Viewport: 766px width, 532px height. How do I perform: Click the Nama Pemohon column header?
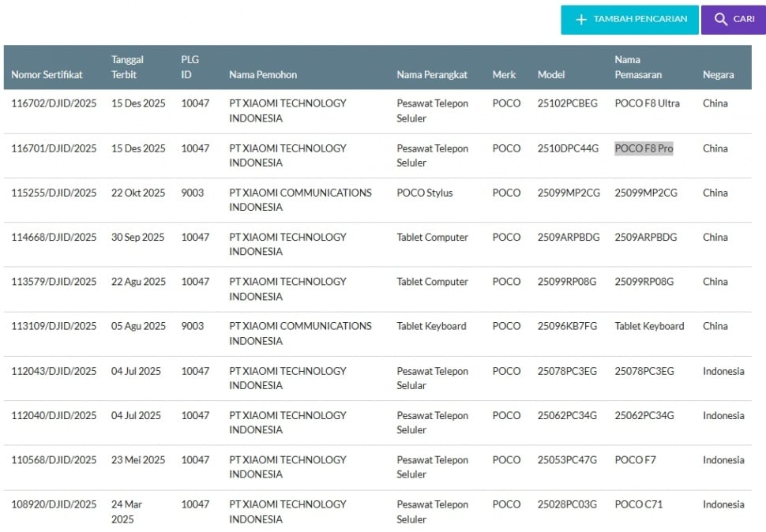263,75
